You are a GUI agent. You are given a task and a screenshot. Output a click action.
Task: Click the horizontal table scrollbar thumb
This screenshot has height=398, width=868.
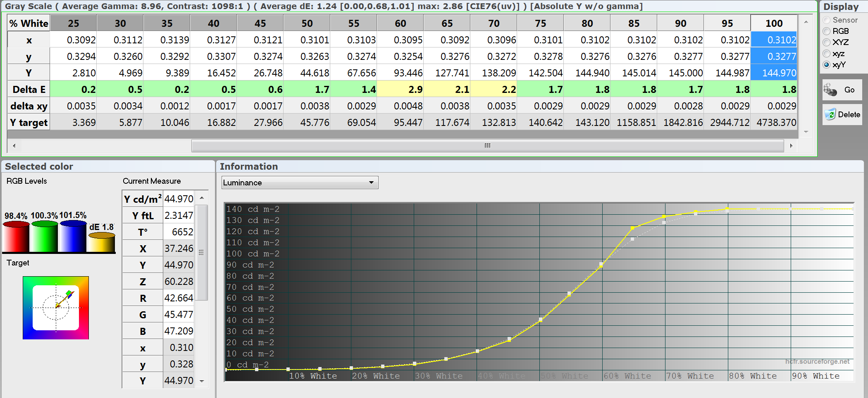[488, 145]
